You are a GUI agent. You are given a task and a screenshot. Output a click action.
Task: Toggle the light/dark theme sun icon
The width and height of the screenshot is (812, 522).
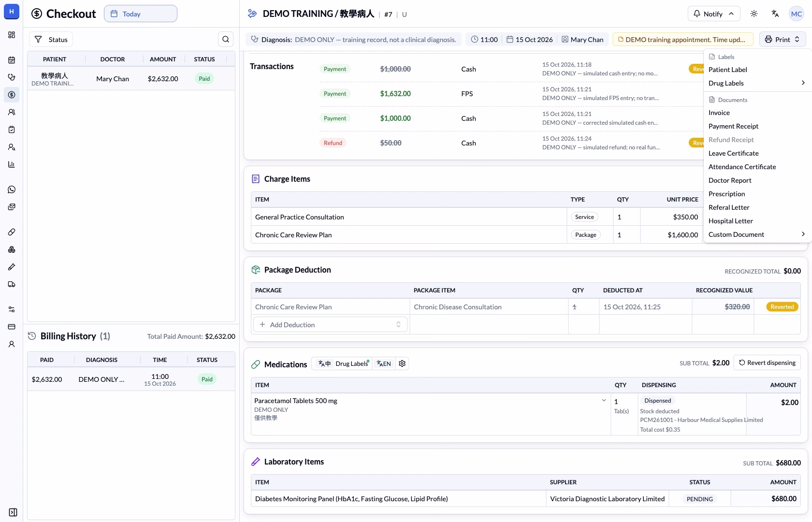pyautogui.click(x=754, y=14)
